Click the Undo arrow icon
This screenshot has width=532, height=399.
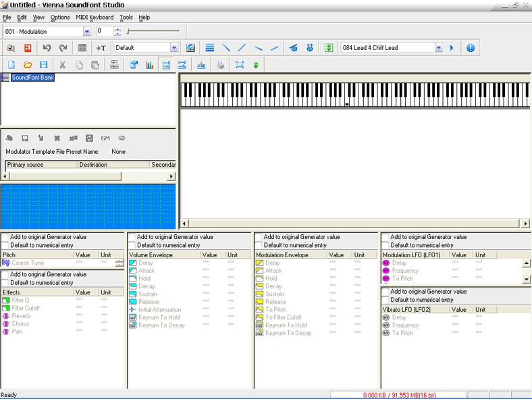(x=47, y=48)
